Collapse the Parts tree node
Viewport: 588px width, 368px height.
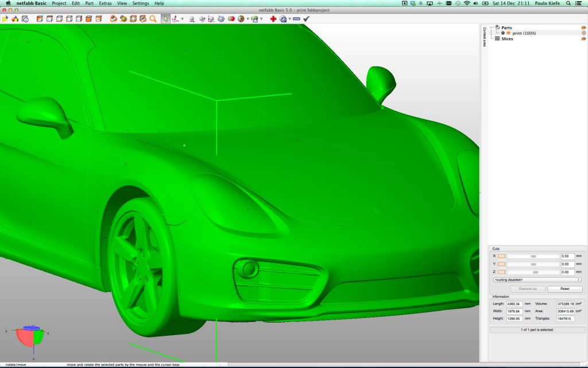pos(492,28)
